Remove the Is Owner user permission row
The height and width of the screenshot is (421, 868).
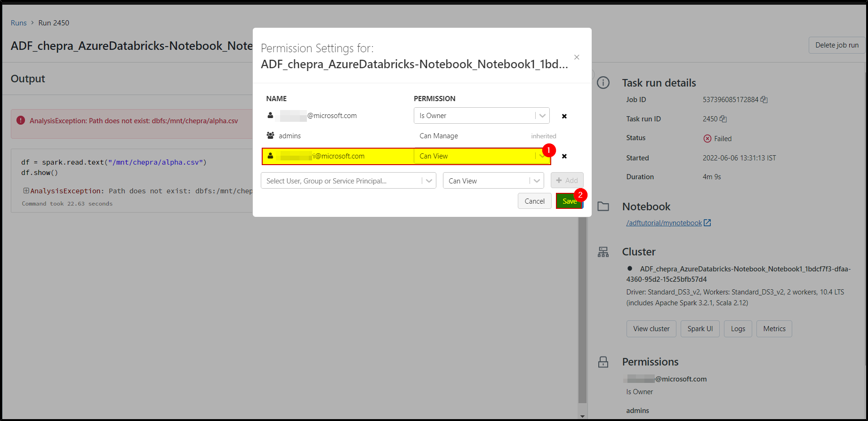point(564,116)
